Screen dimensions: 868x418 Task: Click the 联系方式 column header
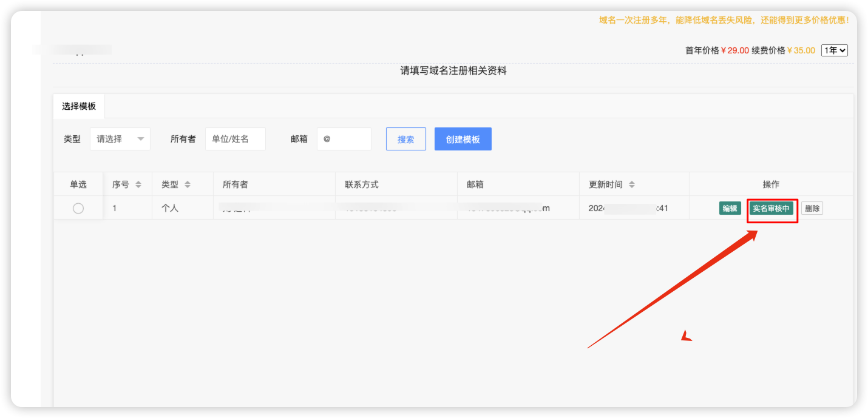tap(362, 184)
